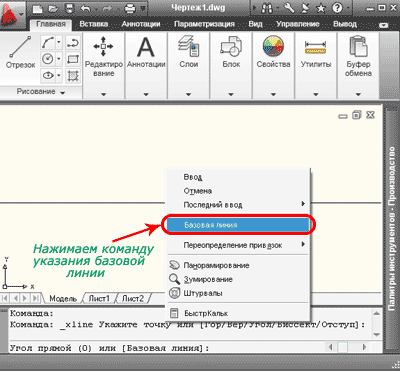400x371 pixels.
Task: Expand arrow under Свойства panel
Action: pyautogui.click(x=273, y=94)
